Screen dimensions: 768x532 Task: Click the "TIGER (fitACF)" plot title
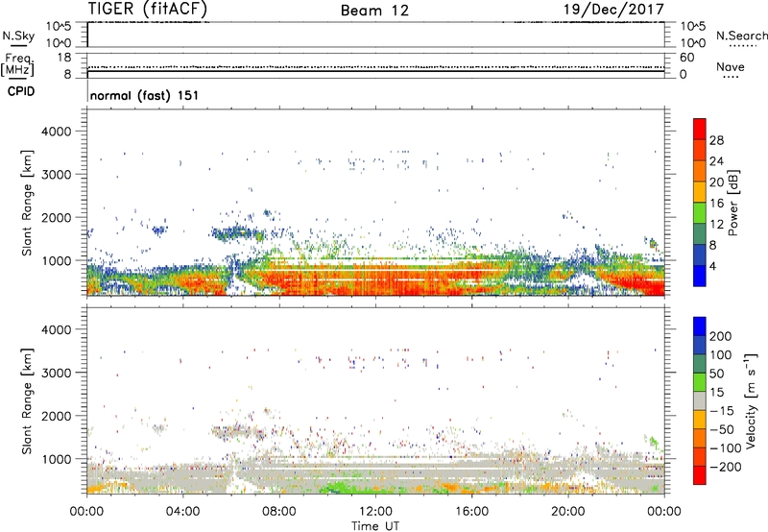click(148, 9)
